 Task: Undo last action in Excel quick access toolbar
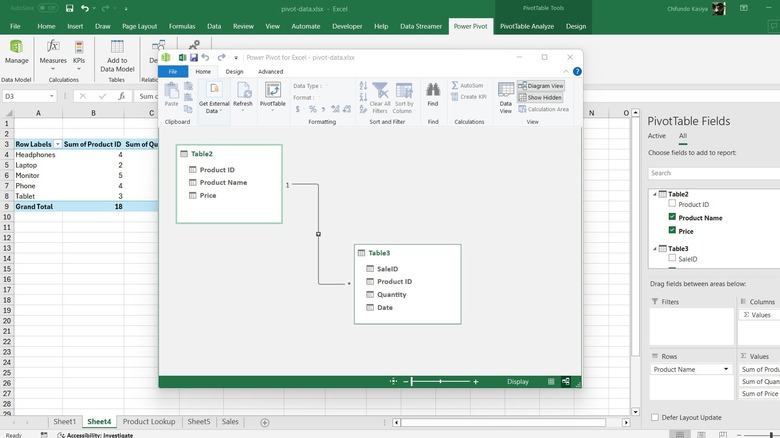click(85, 8)
